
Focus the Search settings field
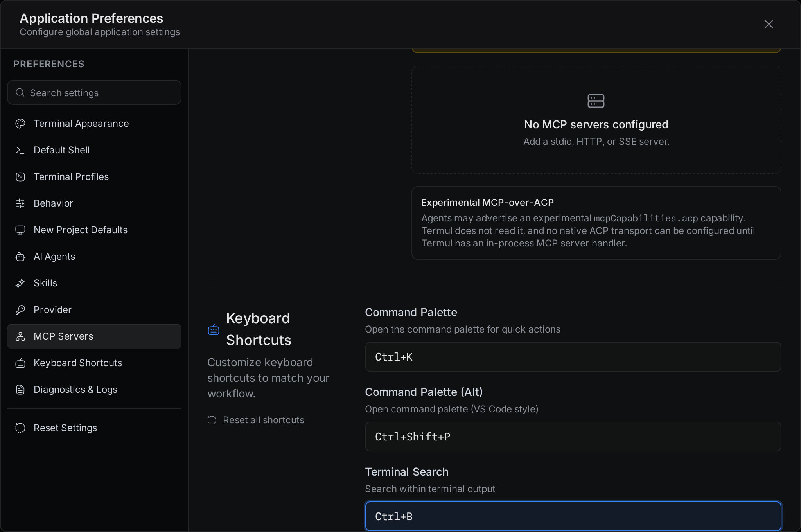tap(94, 92)
